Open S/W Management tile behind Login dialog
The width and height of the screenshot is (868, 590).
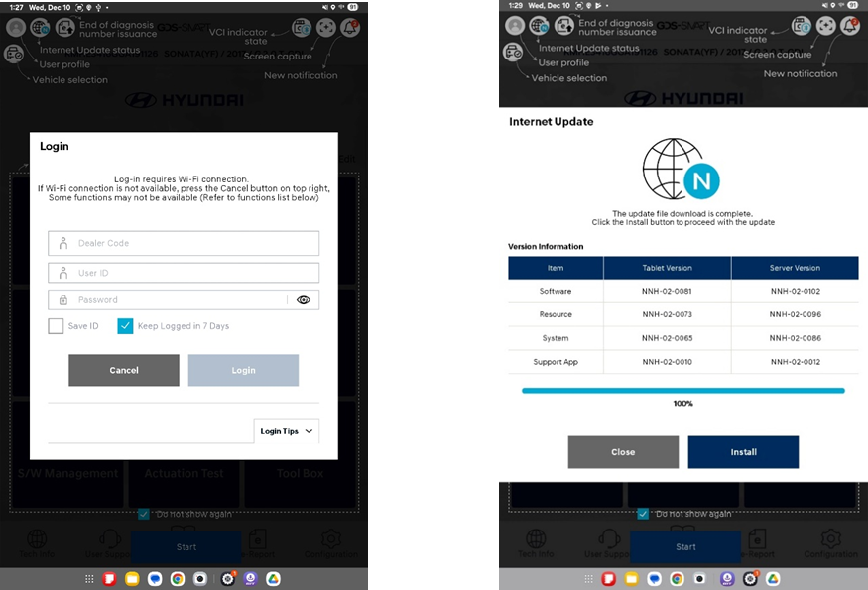click(67, 484)
